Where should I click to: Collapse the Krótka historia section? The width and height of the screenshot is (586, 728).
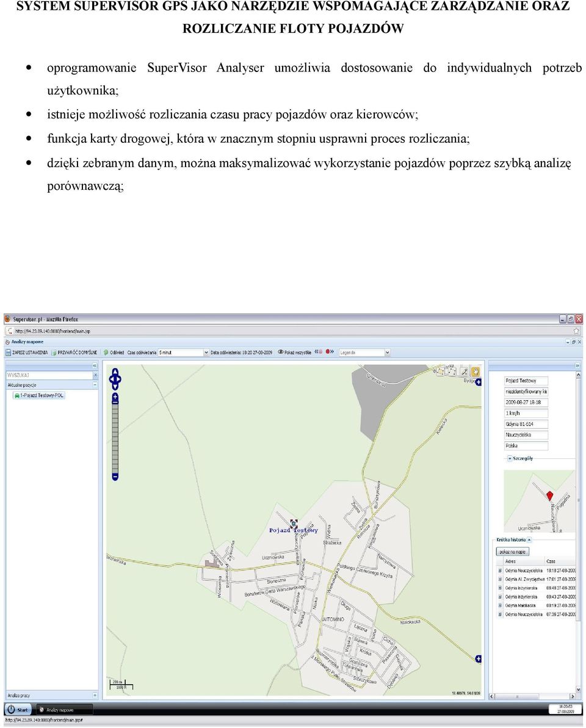pyautogui.click(x=529, y=540)
